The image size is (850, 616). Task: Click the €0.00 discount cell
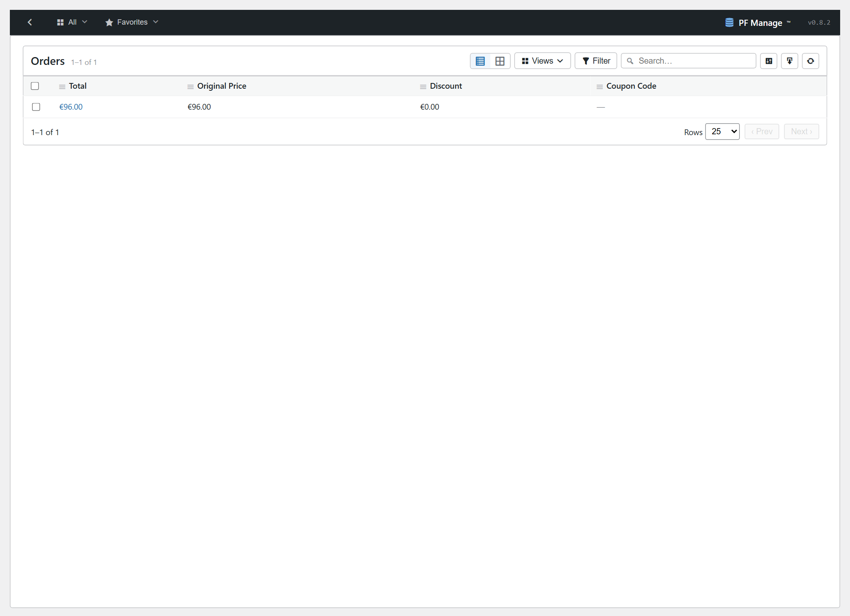[x=430, y=107]
